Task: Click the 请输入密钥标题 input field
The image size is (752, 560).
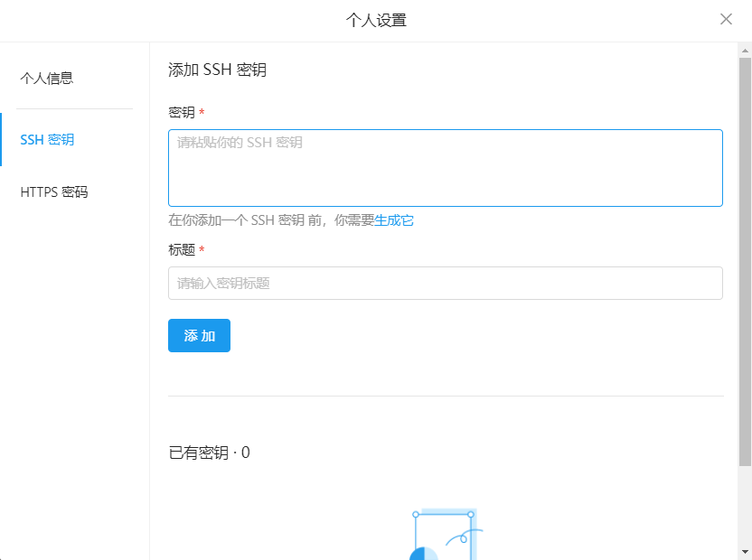Action: point(445,283)
